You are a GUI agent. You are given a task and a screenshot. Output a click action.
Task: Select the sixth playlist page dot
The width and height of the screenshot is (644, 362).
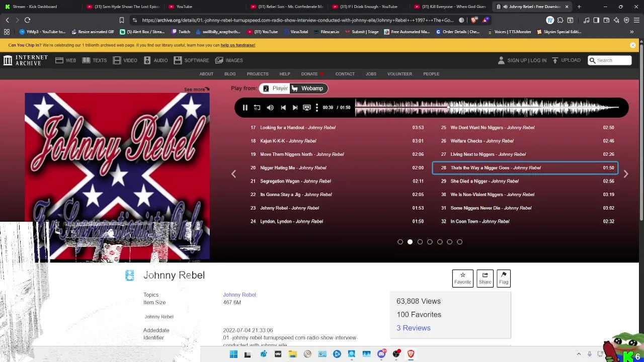449,242
